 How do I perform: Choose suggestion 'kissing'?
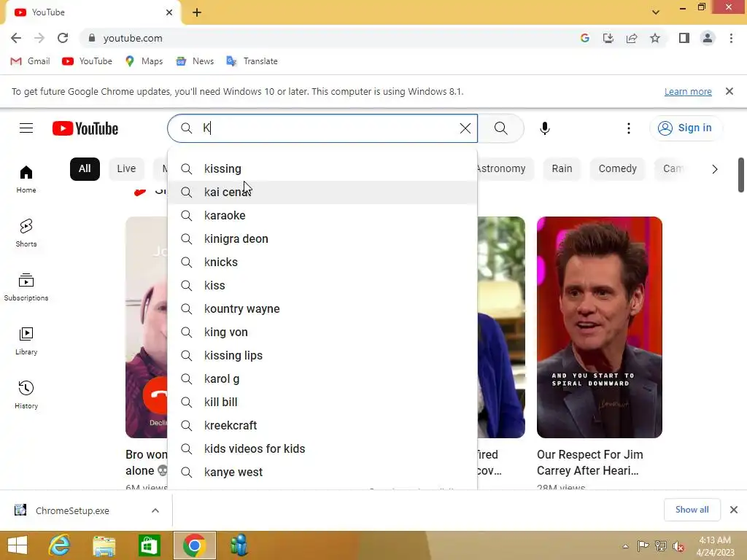pyautogui.click(x=322, y=168)
